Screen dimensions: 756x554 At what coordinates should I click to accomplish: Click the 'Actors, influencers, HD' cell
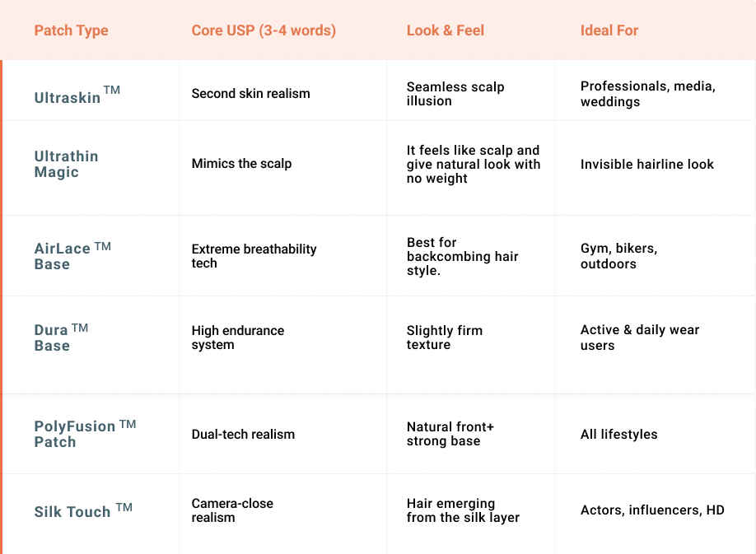click(651, 510)
